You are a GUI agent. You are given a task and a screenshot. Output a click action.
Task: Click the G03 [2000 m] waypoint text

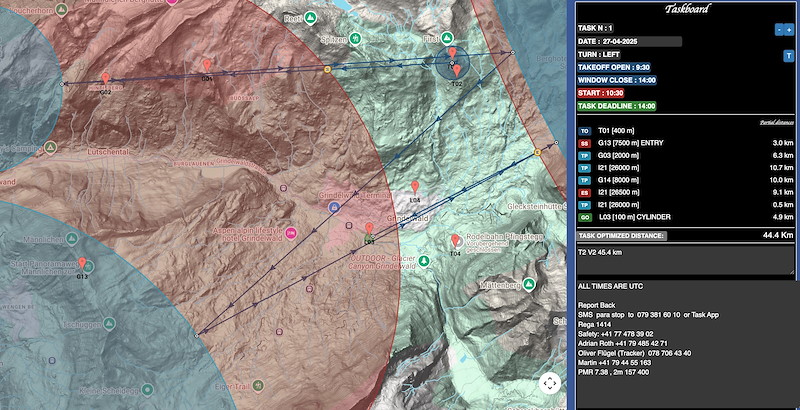tap(618, 156)
